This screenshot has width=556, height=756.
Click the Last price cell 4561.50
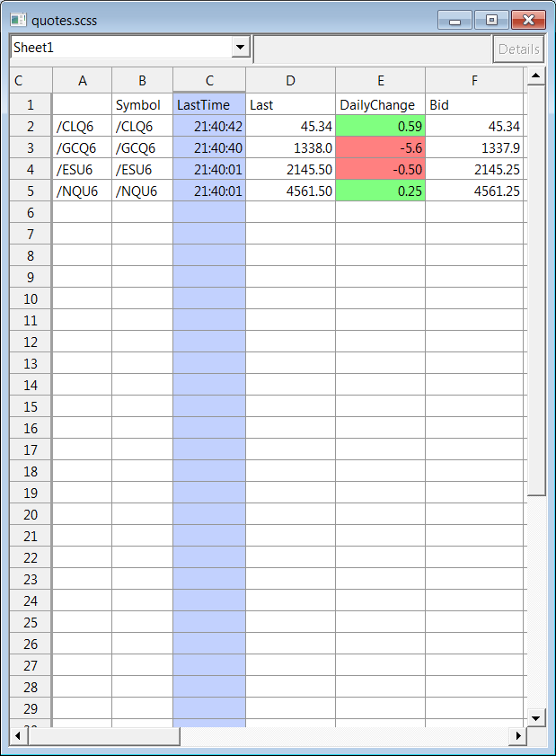tap(291, 191)
